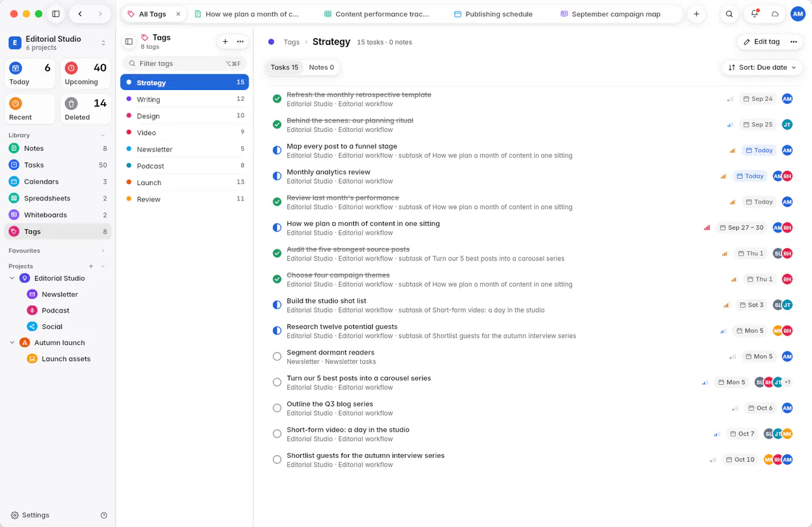Expand the Favourites section

[x=103, y=250]
